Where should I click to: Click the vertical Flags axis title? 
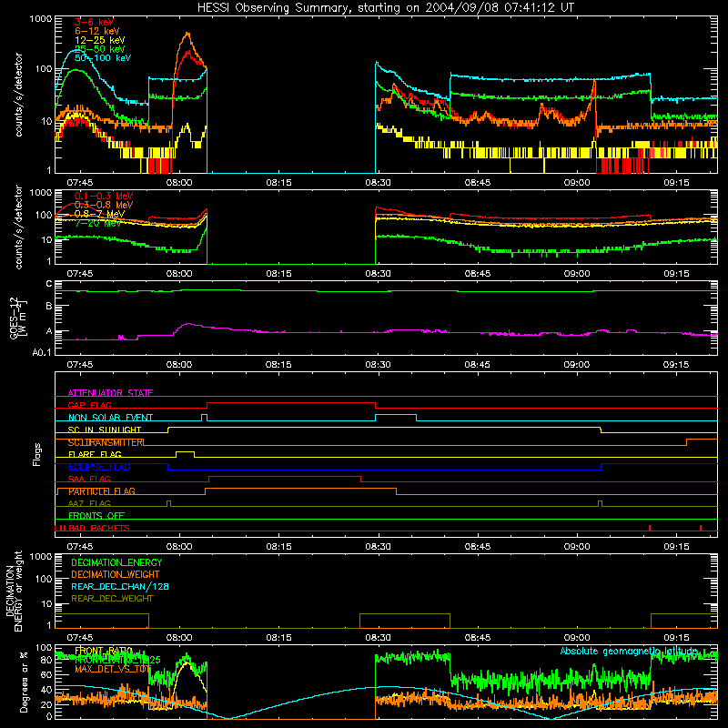[37, 454]
